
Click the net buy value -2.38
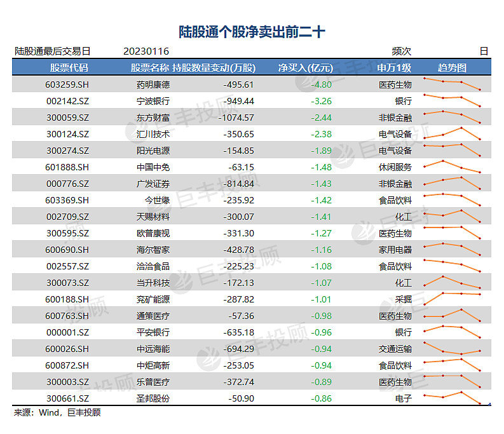pyautogui.click(x=322, y=134)
